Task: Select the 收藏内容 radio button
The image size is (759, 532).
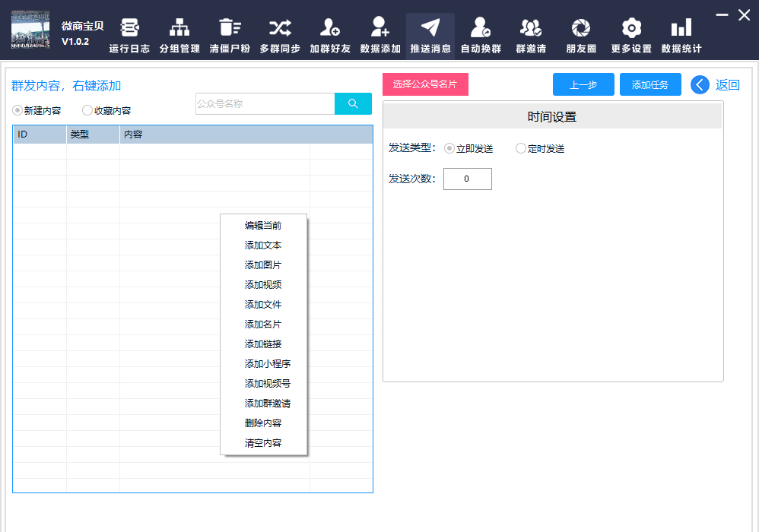Action: (87, 110)
